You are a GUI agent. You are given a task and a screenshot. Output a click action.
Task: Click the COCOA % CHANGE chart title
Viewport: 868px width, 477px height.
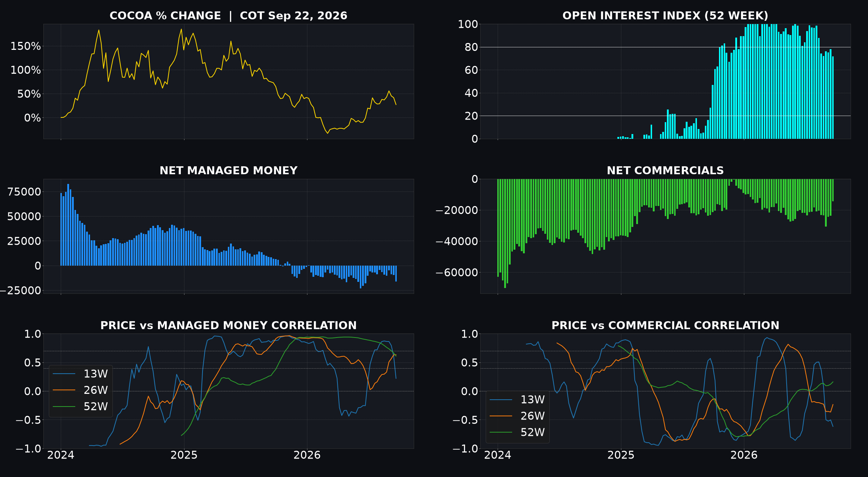(228, 16)
